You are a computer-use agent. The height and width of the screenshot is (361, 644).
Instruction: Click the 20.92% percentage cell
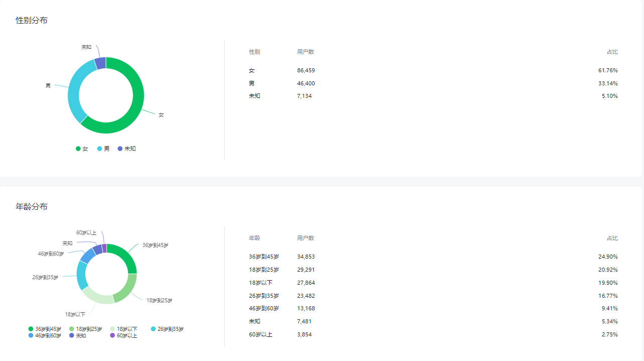[608, 270]
